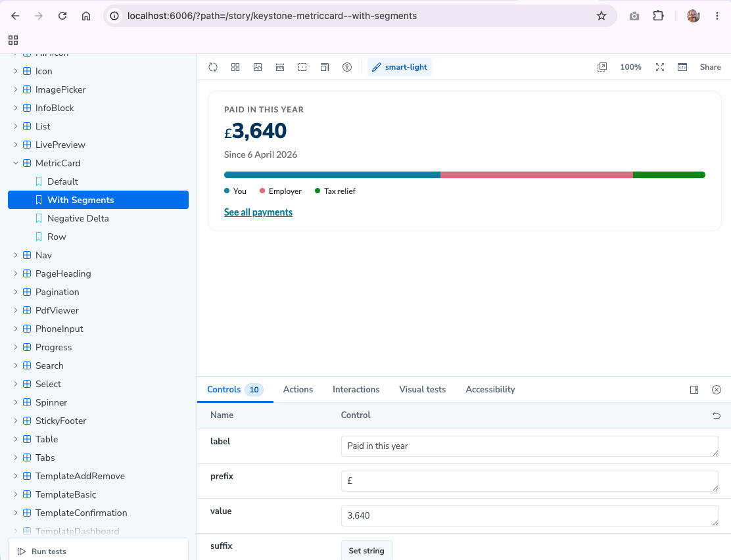The width and height of the screenshot is (731, 560).
Task: Click the green Tax relief bar segment
Action: point(669,175)
